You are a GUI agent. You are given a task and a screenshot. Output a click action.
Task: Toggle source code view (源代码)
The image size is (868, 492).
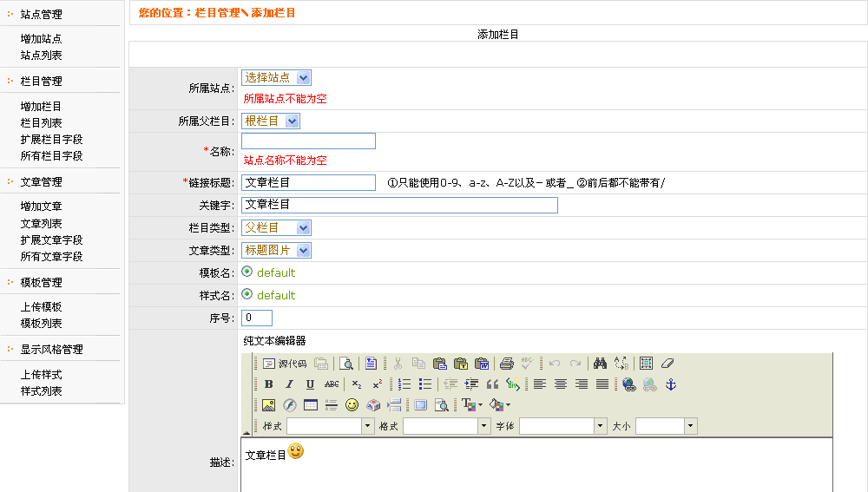point(285,364)
